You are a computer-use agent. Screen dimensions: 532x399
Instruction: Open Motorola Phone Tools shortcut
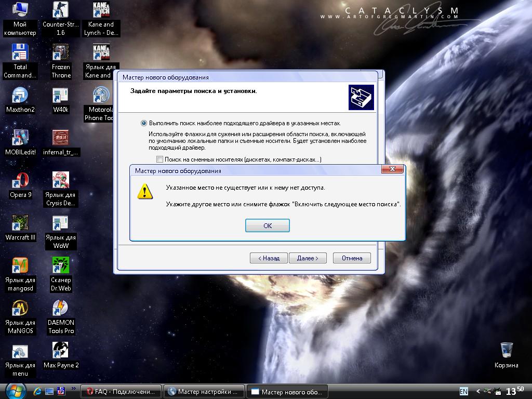pos(99,104)
